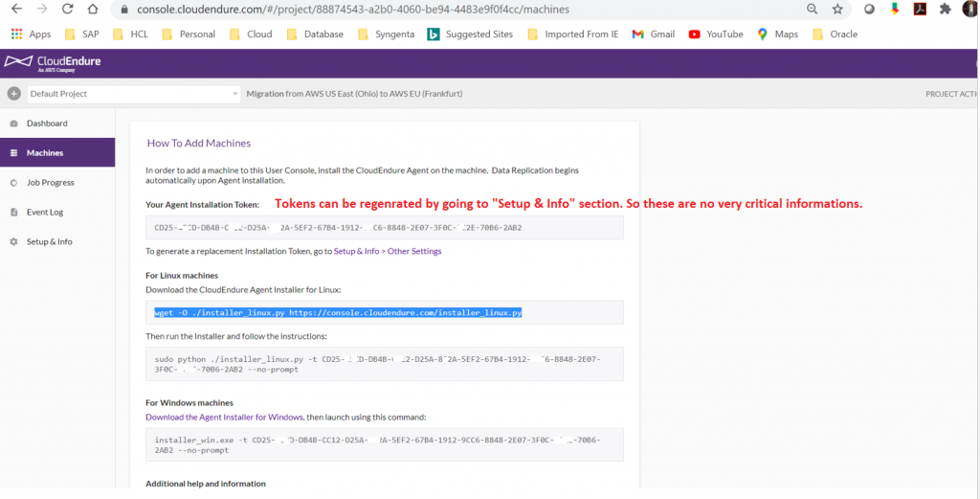980x499 pixels.
Task: Expand the Default Project dropdown
Action: click(133, 94)
